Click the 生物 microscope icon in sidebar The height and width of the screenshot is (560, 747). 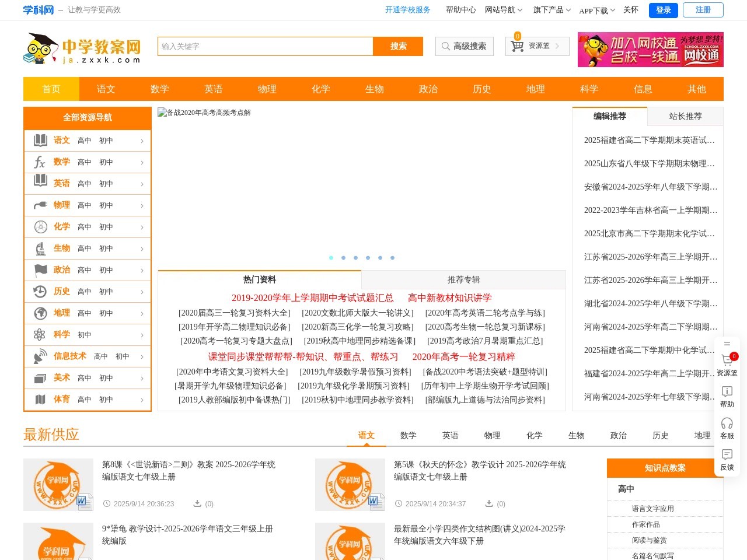point(39,248)
